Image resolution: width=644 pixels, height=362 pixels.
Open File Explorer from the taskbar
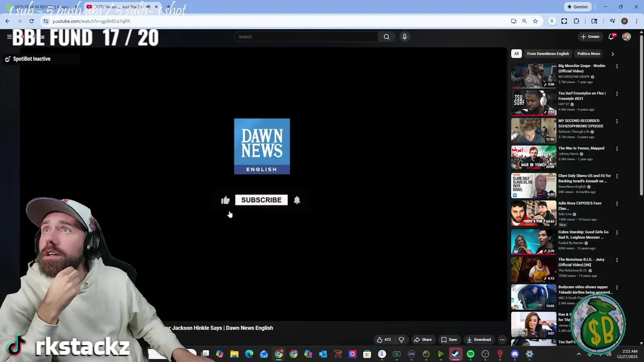pos(234,354)
